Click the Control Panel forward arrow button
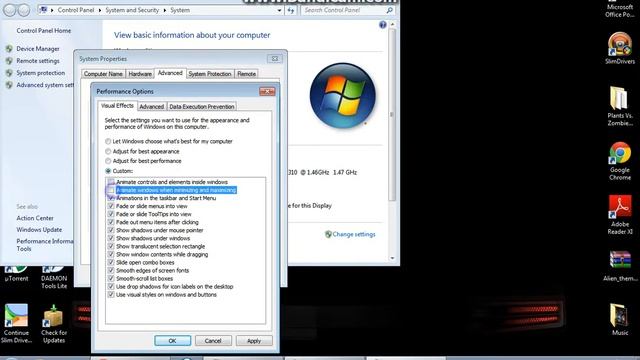The width and height of the screenshot is (640, 360). (x=24, y=10)
